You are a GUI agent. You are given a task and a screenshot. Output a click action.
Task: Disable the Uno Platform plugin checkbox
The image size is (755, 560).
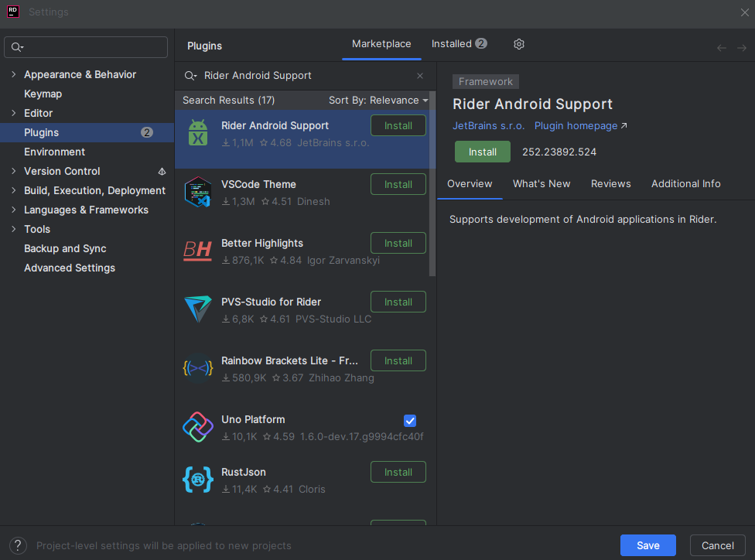(410, 421)
